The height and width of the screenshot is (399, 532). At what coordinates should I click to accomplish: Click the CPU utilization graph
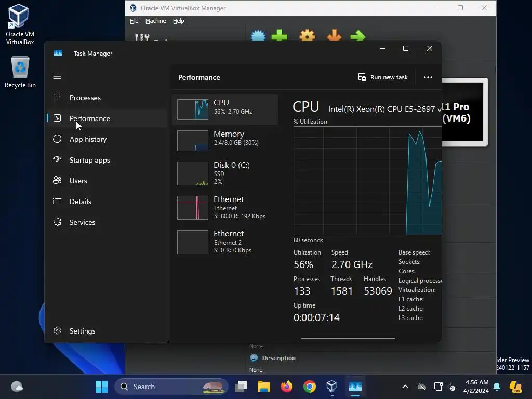click(367, 180)
